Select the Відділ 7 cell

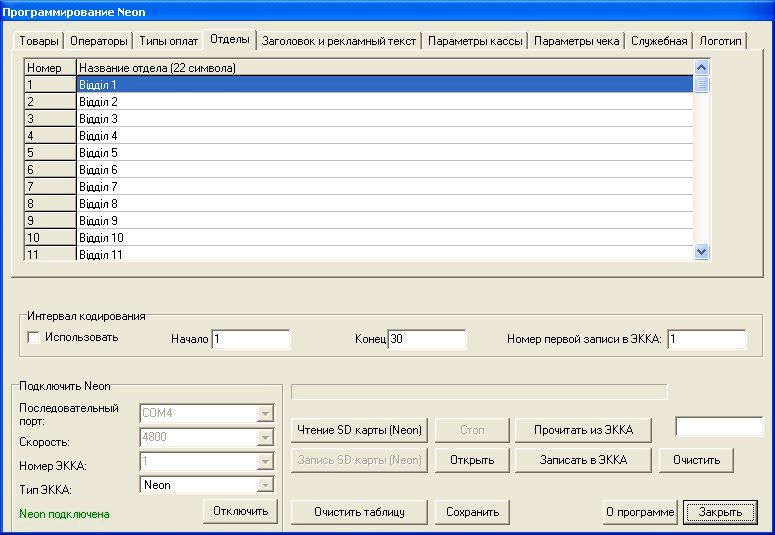(x=385, y=186)
